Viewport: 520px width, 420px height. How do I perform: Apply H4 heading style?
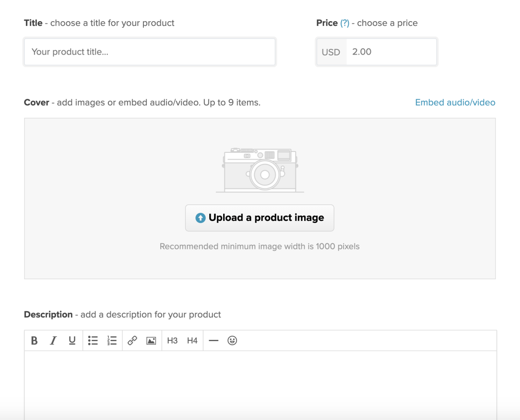click(x=192, y=341)
